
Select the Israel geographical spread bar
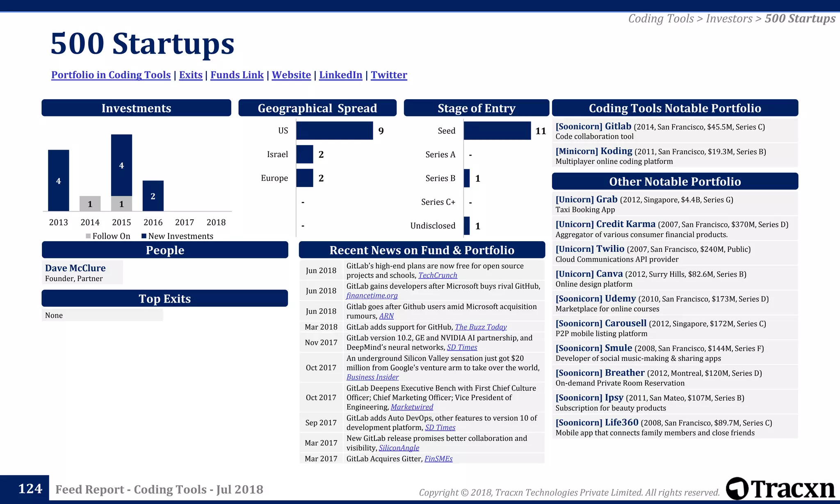click(x=305, y=154)
